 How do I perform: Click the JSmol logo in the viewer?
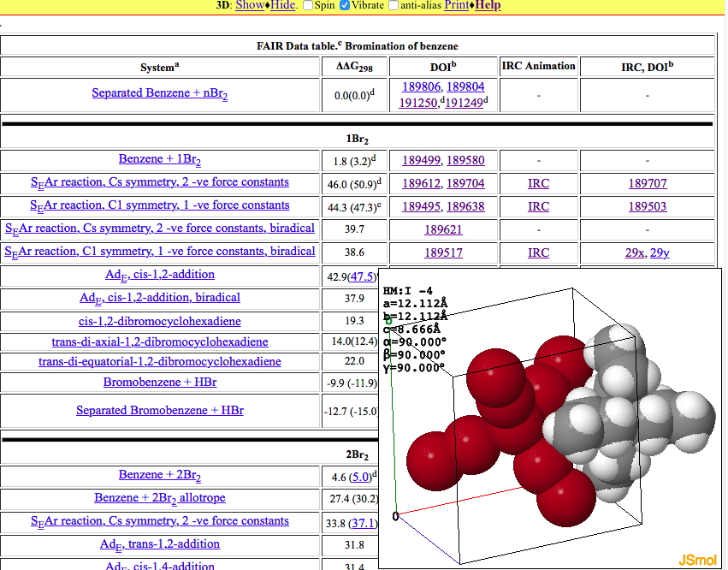[x=697, y=560]
